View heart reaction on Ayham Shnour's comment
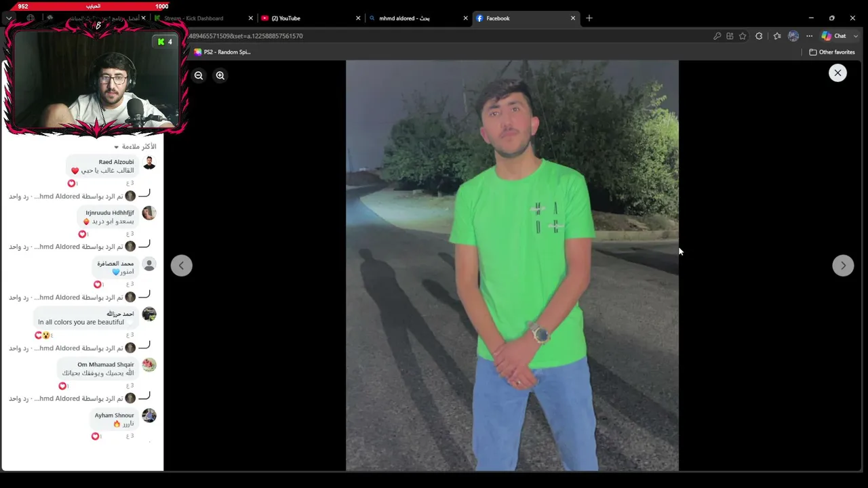The height and width of the screenshot is (488, 868). pos(96,436)
